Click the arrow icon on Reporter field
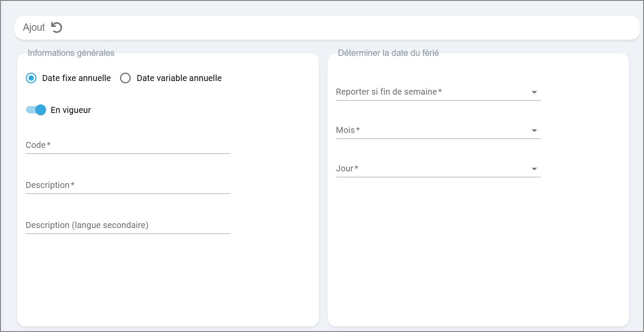 (534, 92)
